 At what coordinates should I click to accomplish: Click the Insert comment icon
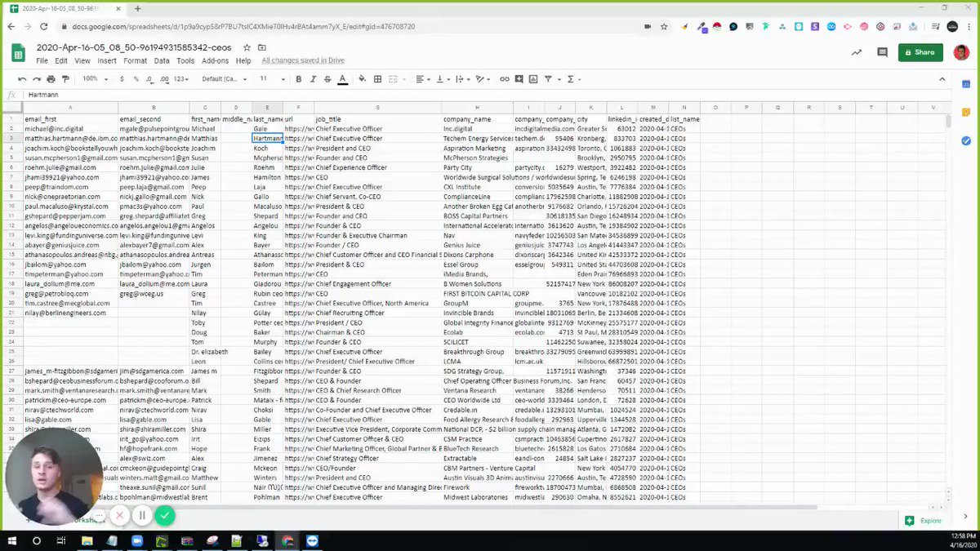519,79
